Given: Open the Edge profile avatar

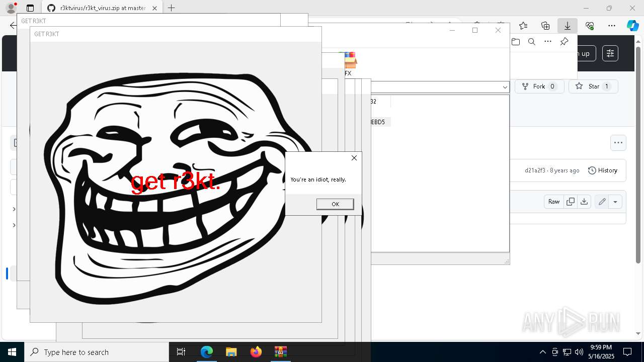Looking at the screenshot, I should (x=11, y=8).
